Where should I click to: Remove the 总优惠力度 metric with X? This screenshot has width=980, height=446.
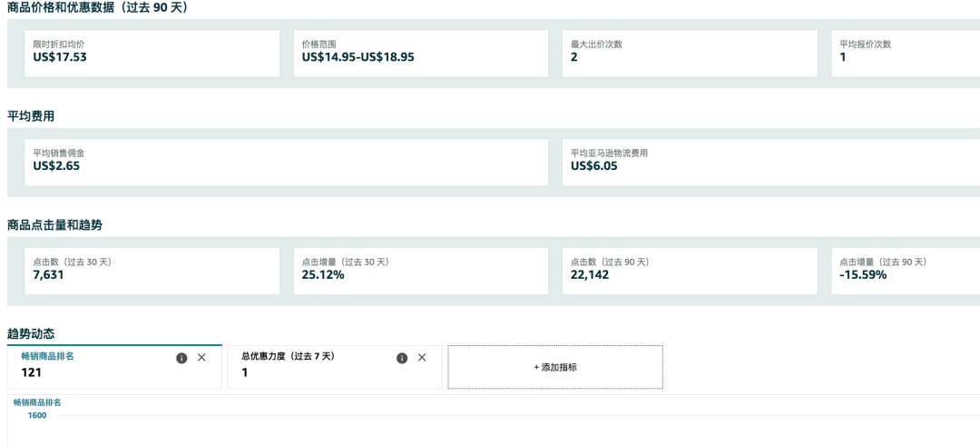pyautogui.click(x=422, y=357)
